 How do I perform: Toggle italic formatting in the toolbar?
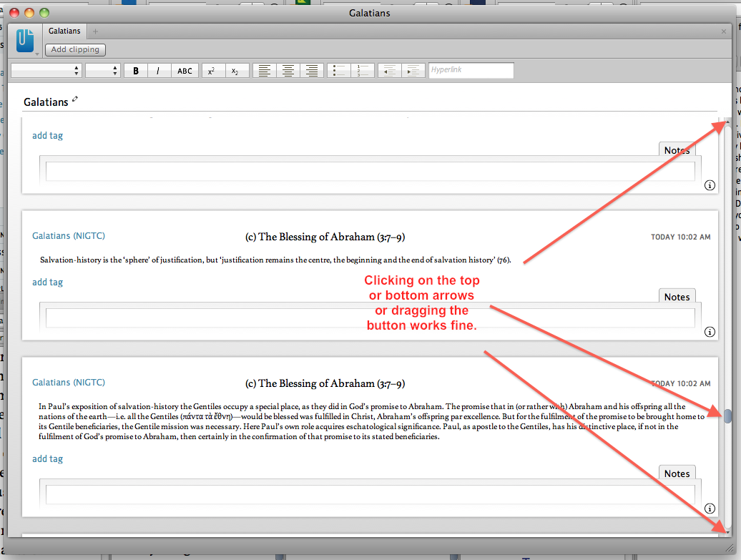(158, 71)
